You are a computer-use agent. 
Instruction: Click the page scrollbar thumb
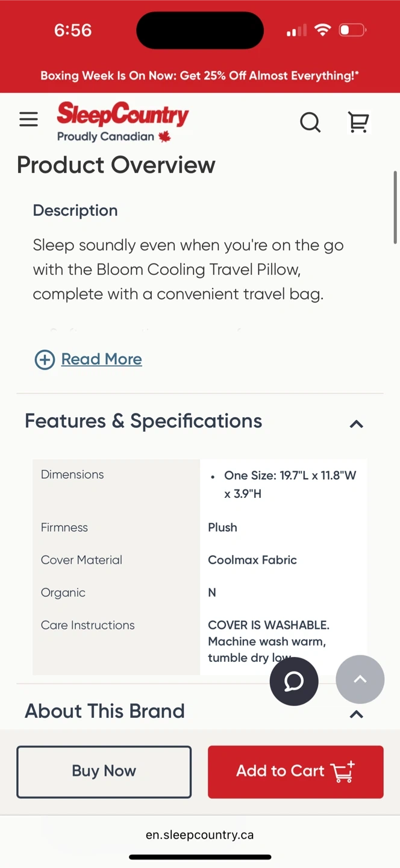[395, 208]
